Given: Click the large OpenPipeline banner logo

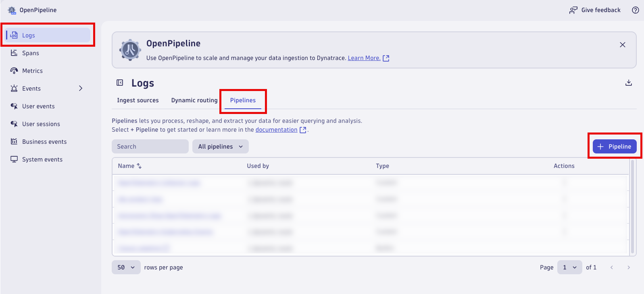Looking at the screenshot, I should click(x=130, y=50).
